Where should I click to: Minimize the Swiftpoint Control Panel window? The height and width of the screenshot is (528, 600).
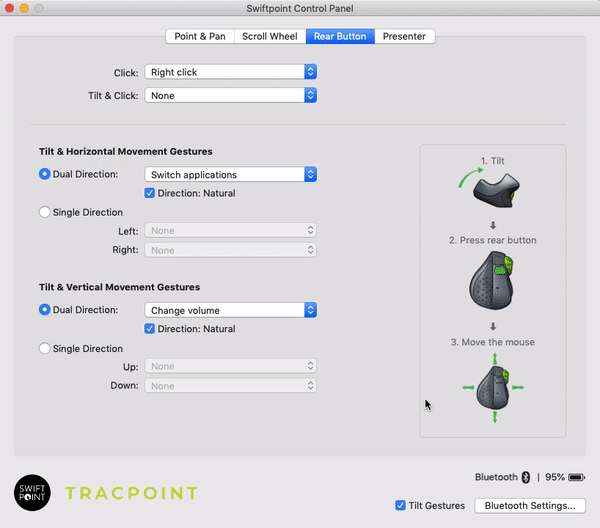[24, 8]
